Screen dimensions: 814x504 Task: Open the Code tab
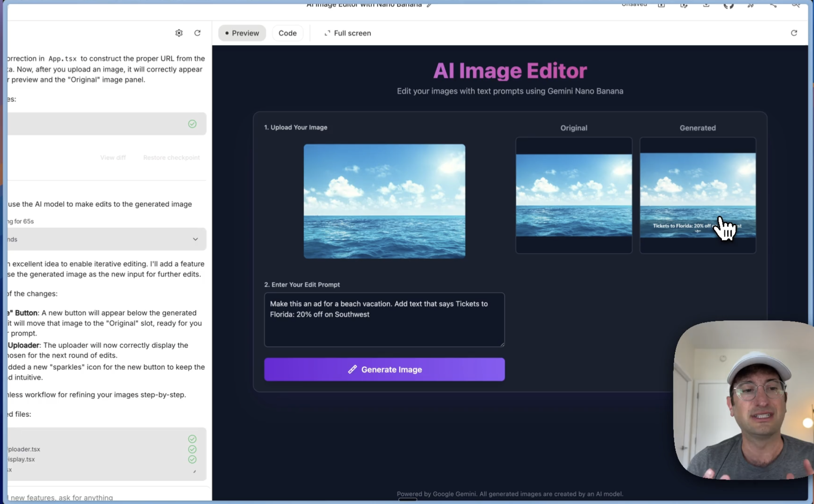pyautogui.click(x=288, y=33)
